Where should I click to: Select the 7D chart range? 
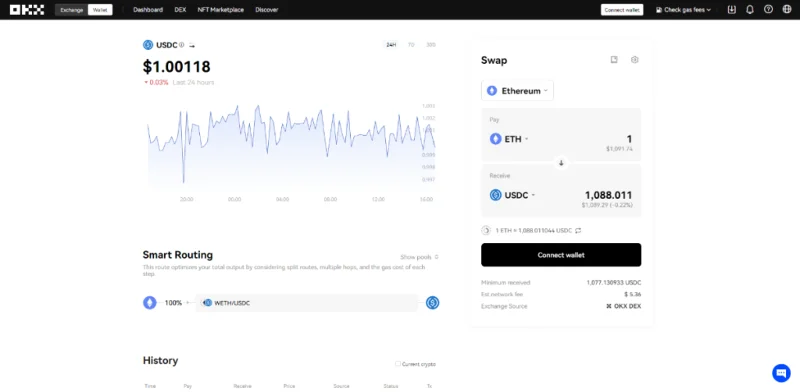411,45
